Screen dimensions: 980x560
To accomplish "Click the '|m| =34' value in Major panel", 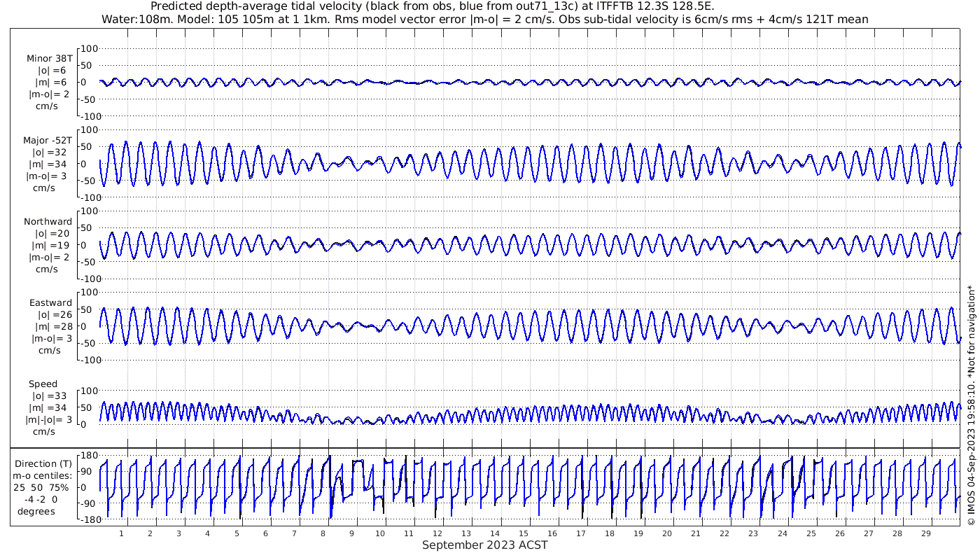I will tap(52, 164).
